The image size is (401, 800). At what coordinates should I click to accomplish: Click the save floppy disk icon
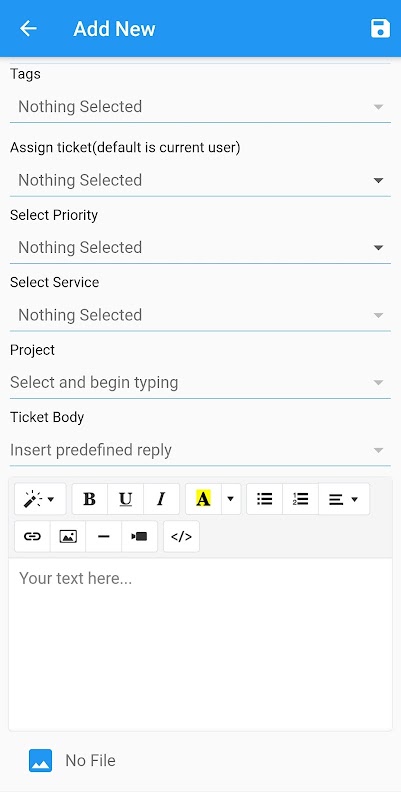(380, 29)
